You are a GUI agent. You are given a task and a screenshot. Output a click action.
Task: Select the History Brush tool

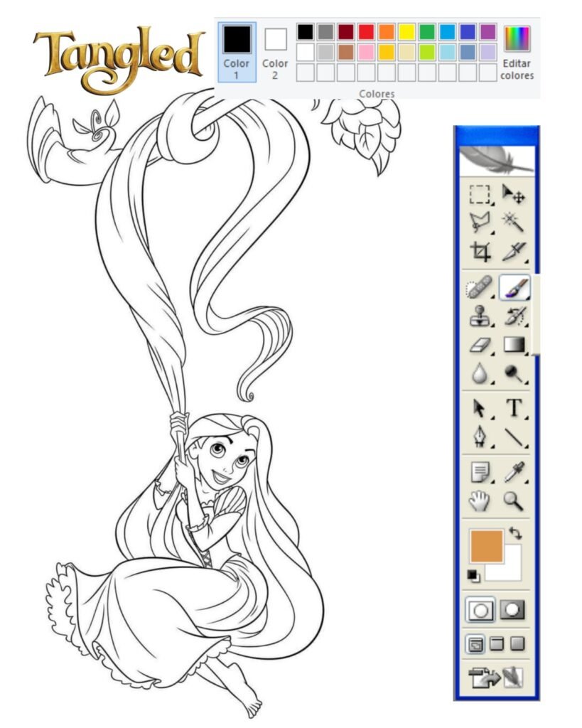[514, 316]
